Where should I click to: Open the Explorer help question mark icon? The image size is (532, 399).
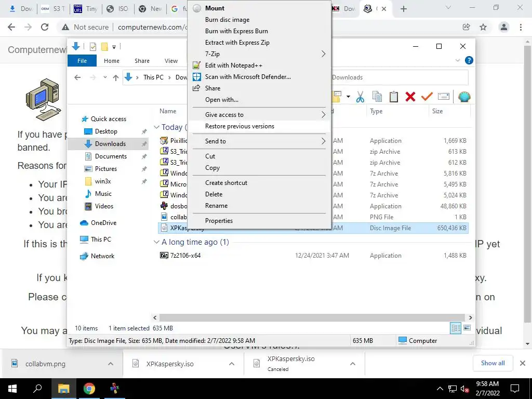(x=469, y=60)
